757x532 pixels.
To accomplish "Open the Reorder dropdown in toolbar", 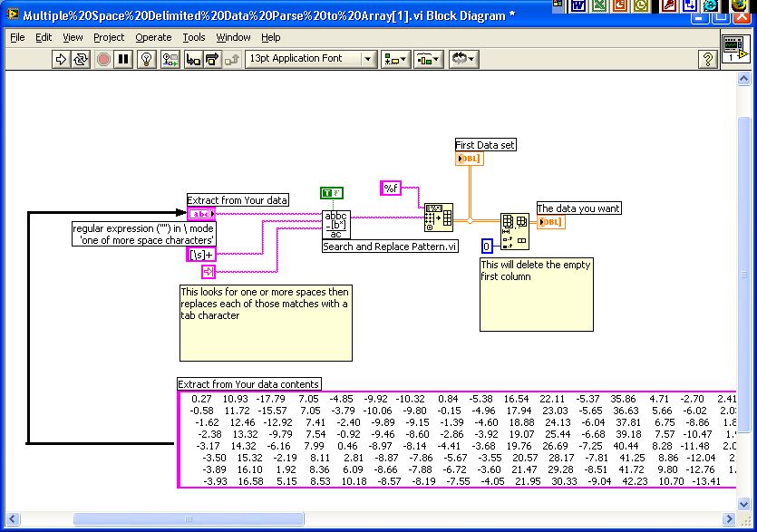I will [x=464, y=59].
